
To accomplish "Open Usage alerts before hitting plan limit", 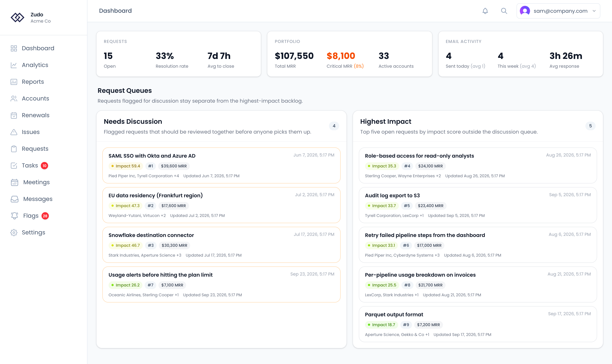I will [221, 284].
